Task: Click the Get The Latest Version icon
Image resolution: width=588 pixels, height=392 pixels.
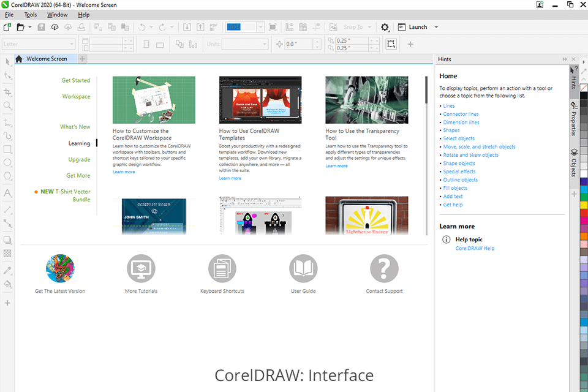Action: click(60, 269)
